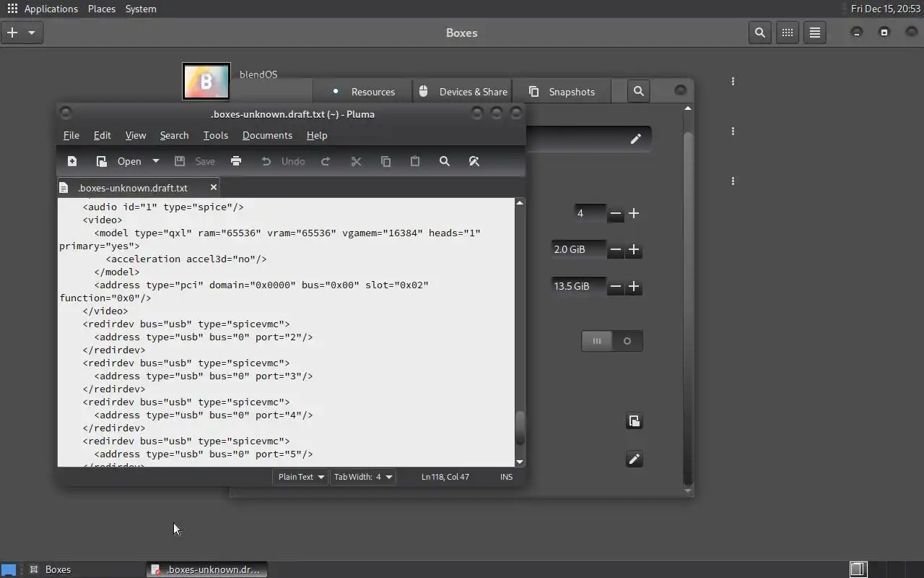This screenshot has height=578, width=924.
Task: Click the Copy icon in Pluma toolbar
Action: coord(385,161)
